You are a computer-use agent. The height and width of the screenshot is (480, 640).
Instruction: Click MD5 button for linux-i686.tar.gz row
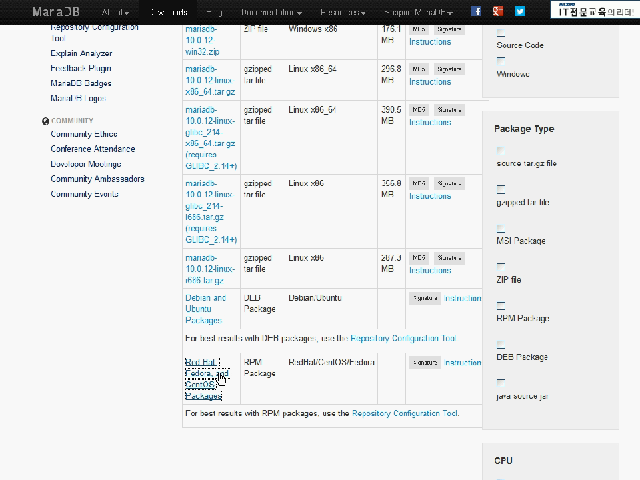(x=419, y=258)
